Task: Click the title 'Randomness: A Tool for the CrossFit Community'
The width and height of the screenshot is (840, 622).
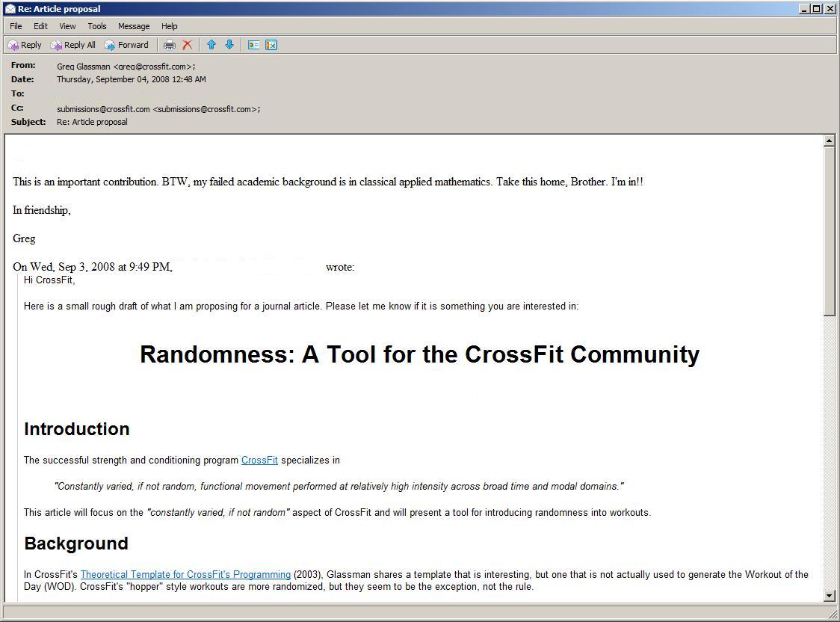Action: [x=419, y=354]
